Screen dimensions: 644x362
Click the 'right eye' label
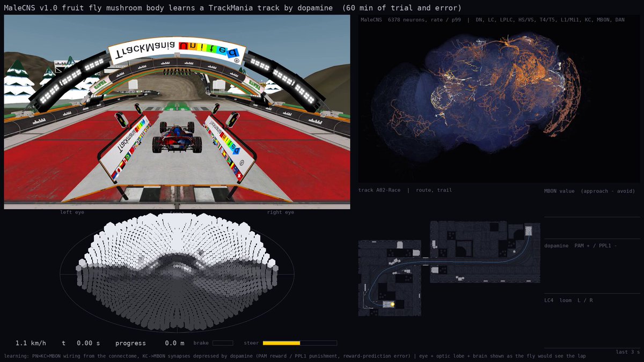pos(281,212)
